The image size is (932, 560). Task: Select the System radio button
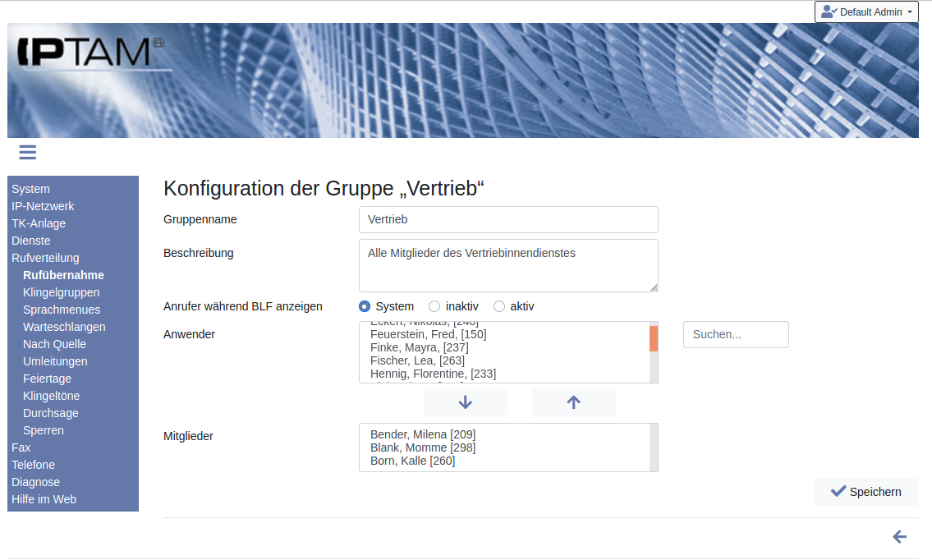click(x=365, y=306)
